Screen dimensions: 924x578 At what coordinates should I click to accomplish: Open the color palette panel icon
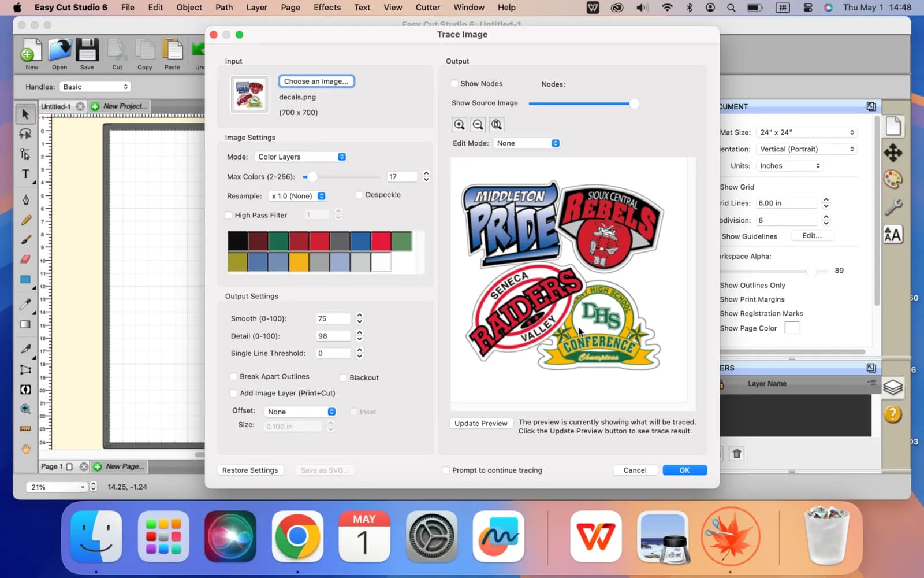pyautogui.click(x=893, y=179)
